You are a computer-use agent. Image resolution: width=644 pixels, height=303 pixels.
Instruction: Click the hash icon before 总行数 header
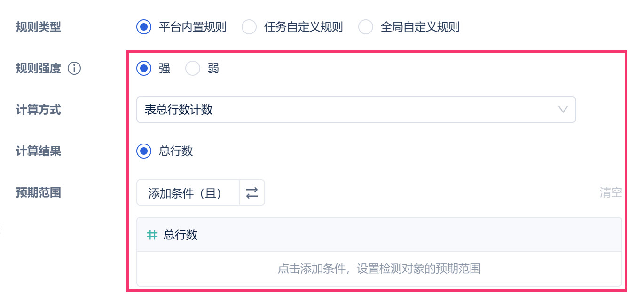[x=152, y=235]
